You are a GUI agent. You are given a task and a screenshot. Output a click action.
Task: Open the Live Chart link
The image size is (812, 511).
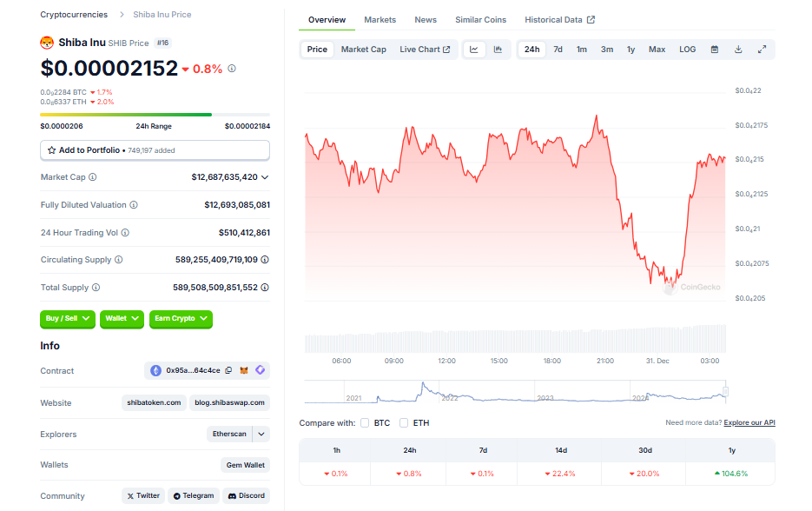[x=425, y=50]
